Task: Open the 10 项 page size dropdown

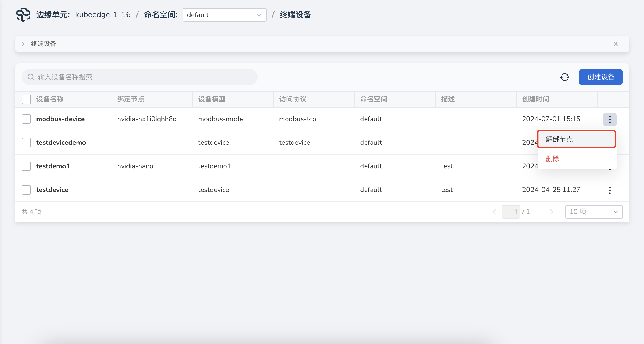Action: 594,212
